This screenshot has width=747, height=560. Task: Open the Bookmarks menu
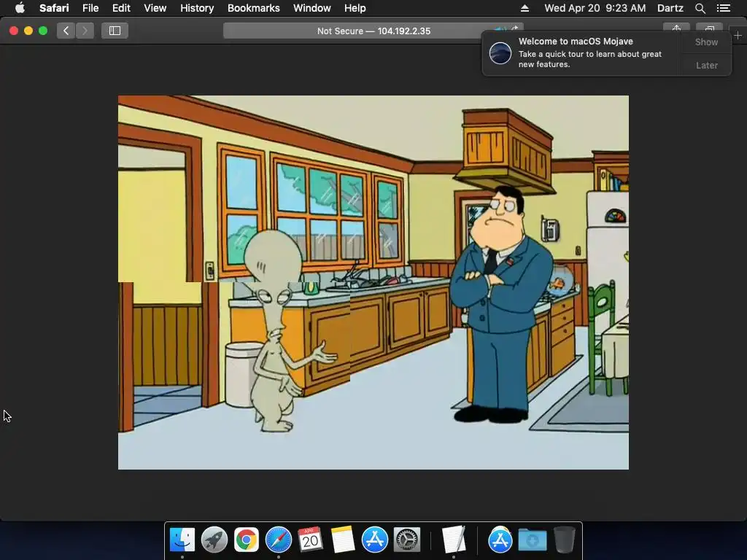pos(253,8)
